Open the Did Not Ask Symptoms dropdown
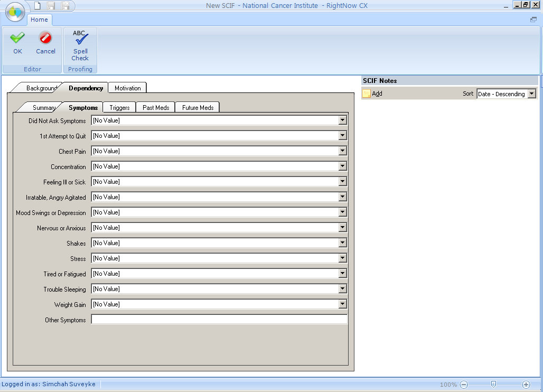Image resolution: width=543 pixels, height=392 pixels. coord(342,120)
